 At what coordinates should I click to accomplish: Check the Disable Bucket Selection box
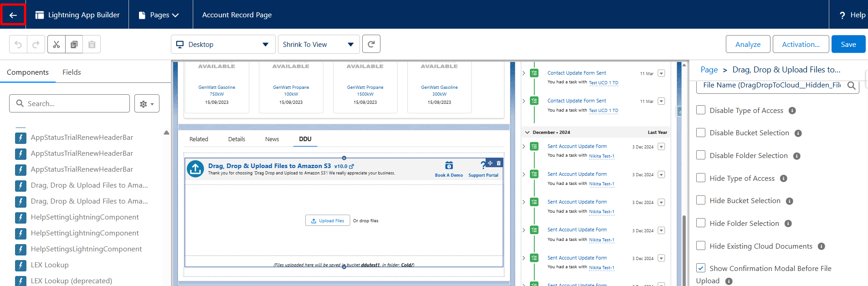pyautogui.click(x=701, y=133)
